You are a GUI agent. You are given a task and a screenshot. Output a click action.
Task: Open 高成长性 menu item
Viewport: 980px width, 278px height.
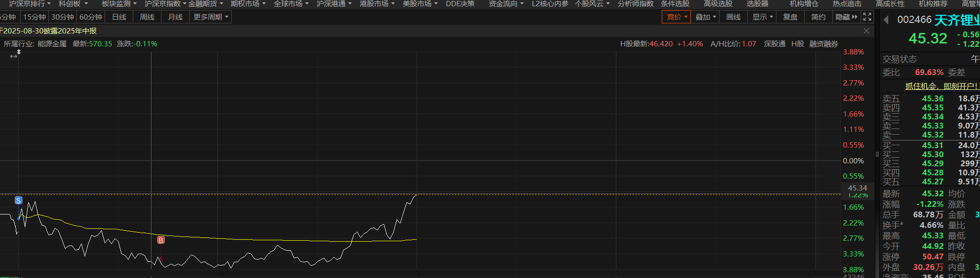pos(890,4)
